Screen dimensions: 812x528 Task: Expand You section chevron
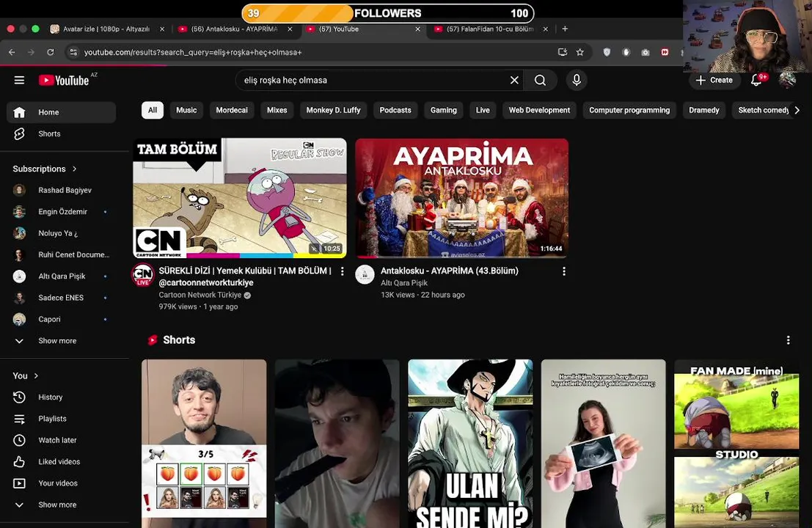coord(36,375)
